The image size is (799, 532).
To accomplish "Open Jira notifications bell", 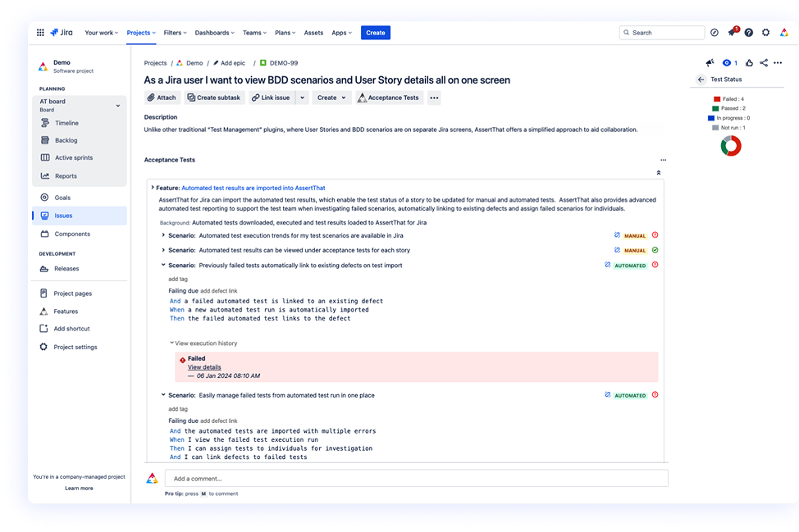I will (732, 32).
